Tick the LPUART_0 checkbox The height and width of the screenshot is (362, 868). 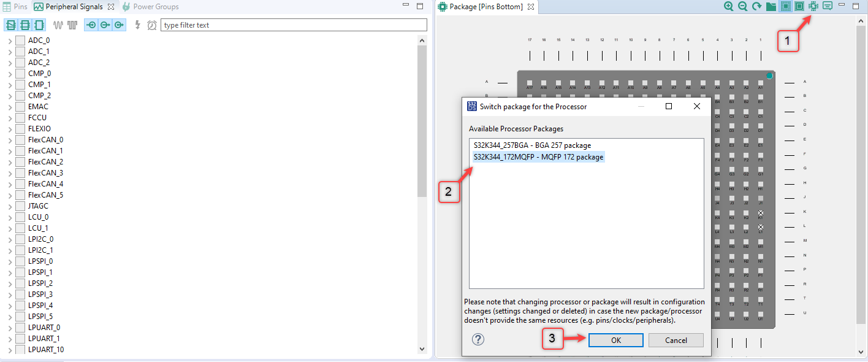point(20,327)
